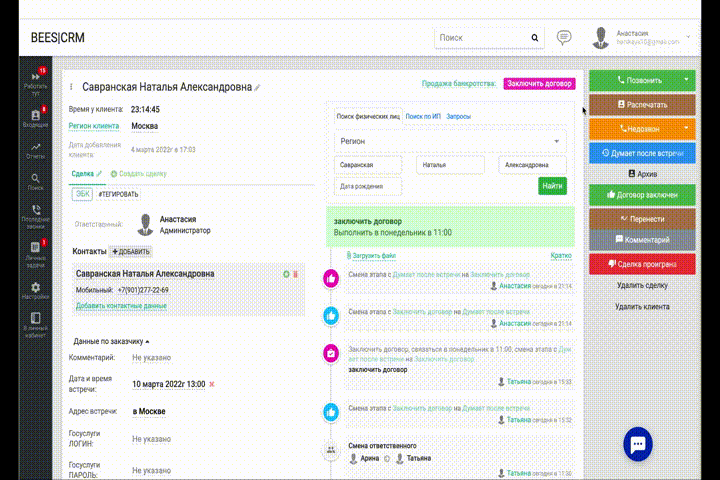Click the 'Распечатать' button
This screenshot has height=480, width=720.
[x=642, y=105]
